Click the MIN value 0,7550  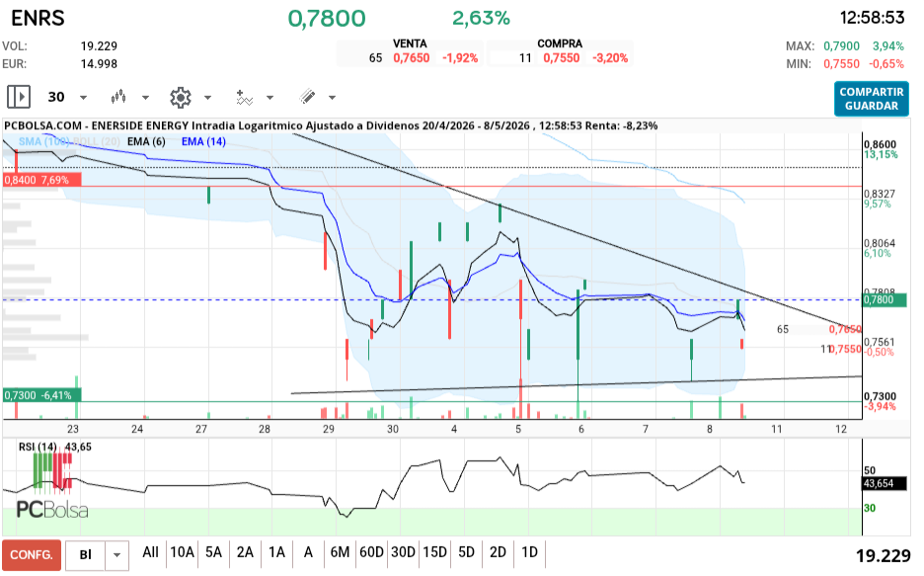click(x=841, y=63)
